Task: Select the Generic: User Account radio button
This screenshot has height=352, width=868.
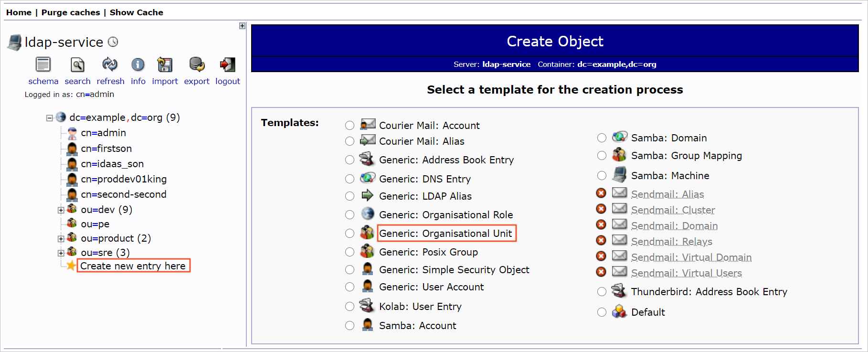Action: click(x=350, y=287)
